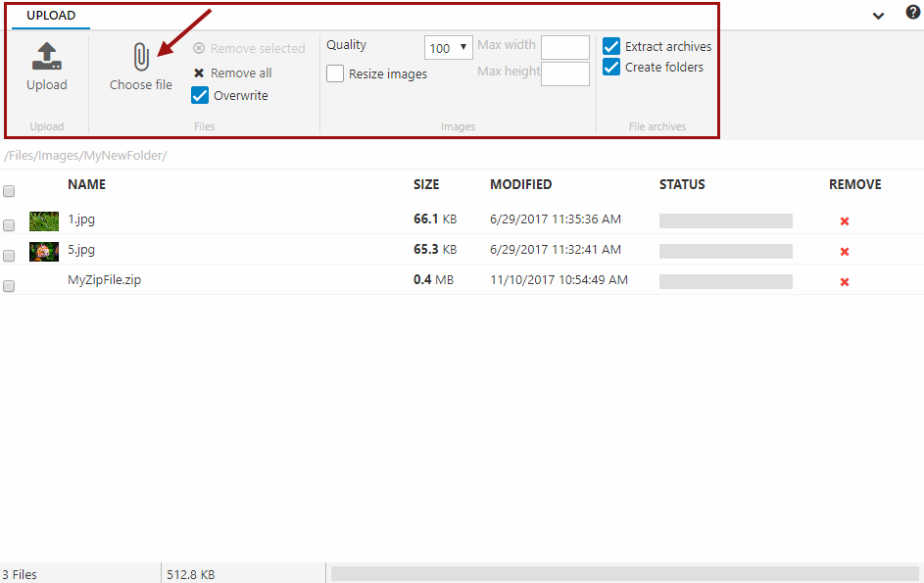This screenshot has height=583, width=924.
Task: Click the Max width input field
Action: [565, 47]
